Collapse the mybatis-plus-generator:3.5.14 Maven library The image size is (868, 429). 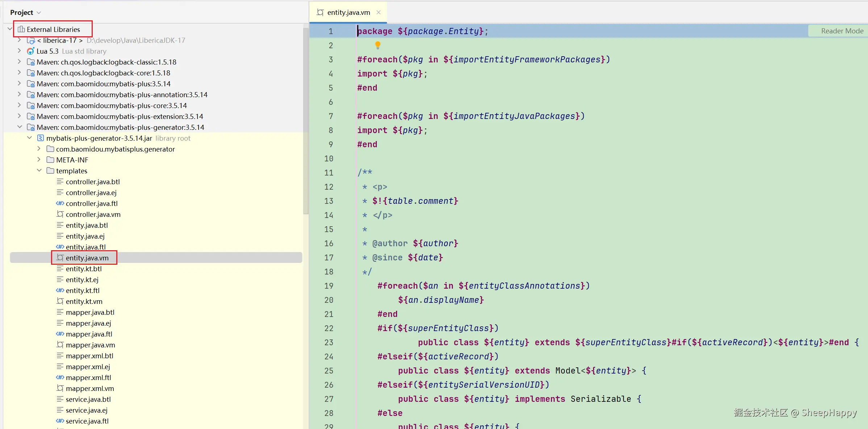(x=20, y=127)
